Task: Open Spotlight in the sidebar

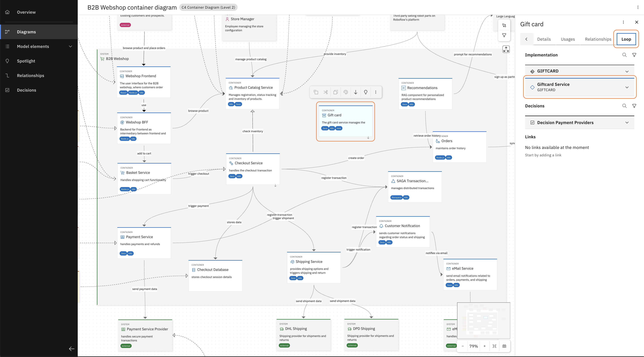Action: (x=39, y=61)
